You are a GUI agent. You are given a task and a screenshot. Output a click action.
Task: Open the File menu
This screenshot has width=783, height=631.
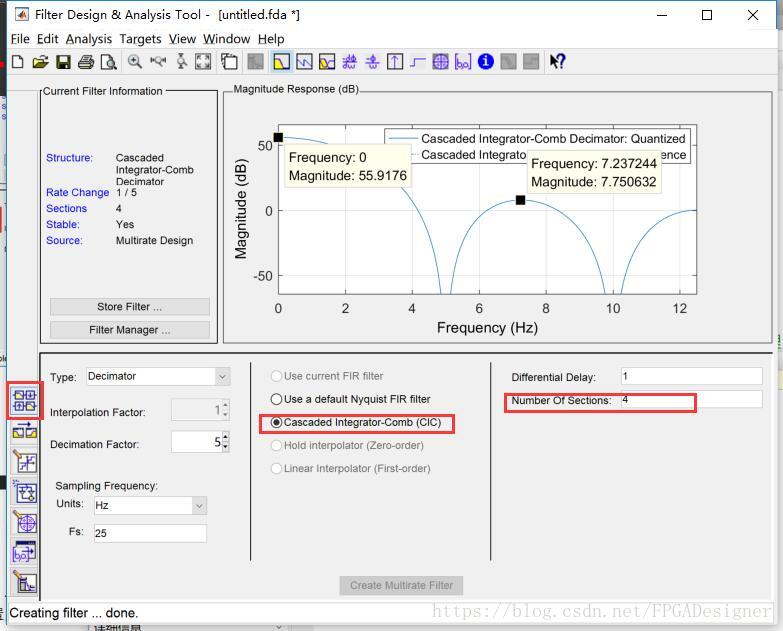click(20, 39)
